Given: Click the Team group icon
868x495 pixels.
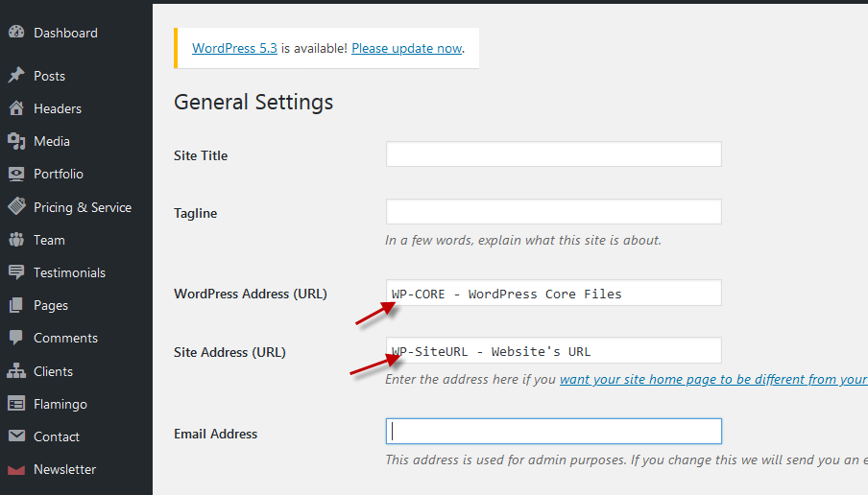Looking at the screenshot, I should [x=16, y=240].
